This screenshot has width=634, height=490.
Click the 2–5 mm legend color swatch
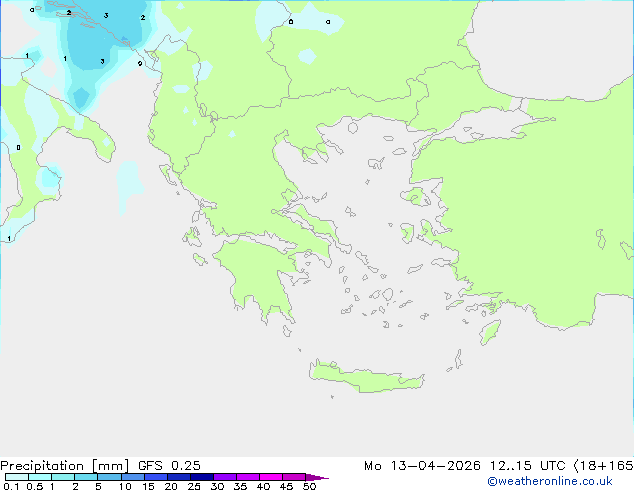click(x=86, y=477)
